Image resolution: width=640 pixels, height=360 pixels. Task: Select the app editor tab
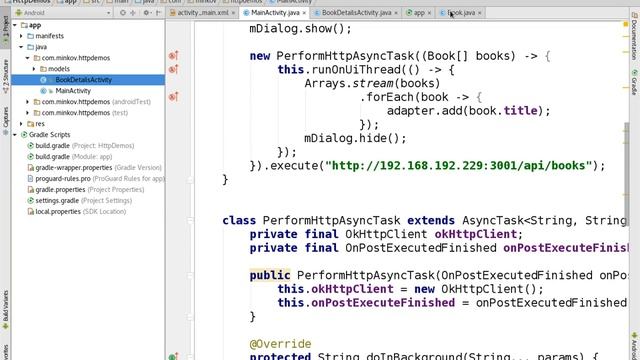tap(419, 13)
